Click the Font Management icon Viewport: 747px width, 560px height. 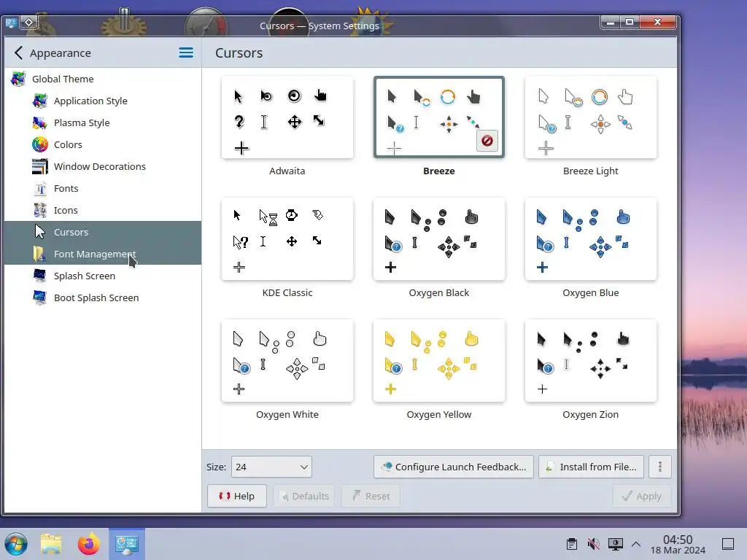tap(40, 254)
